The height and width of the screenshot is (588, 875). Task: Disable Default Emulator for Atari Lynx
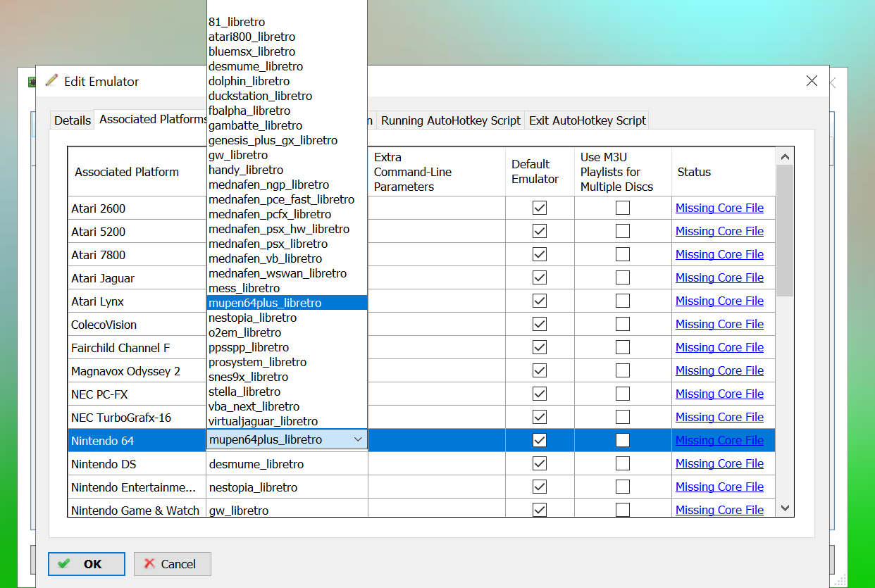(540, 301)
